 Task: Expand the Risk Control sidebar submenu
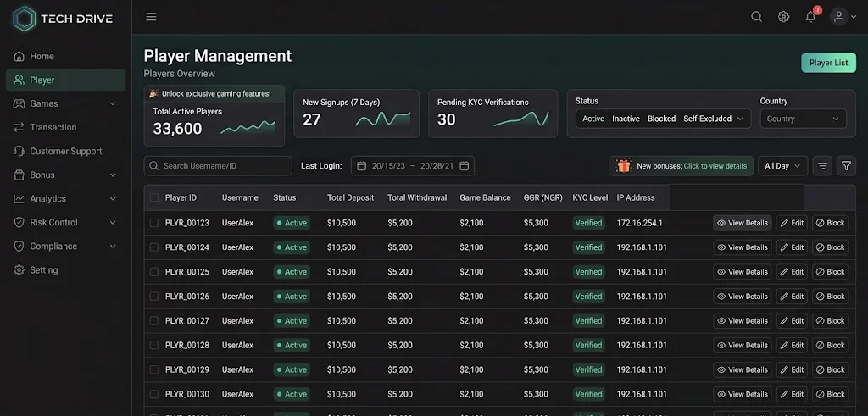point(113,222)
